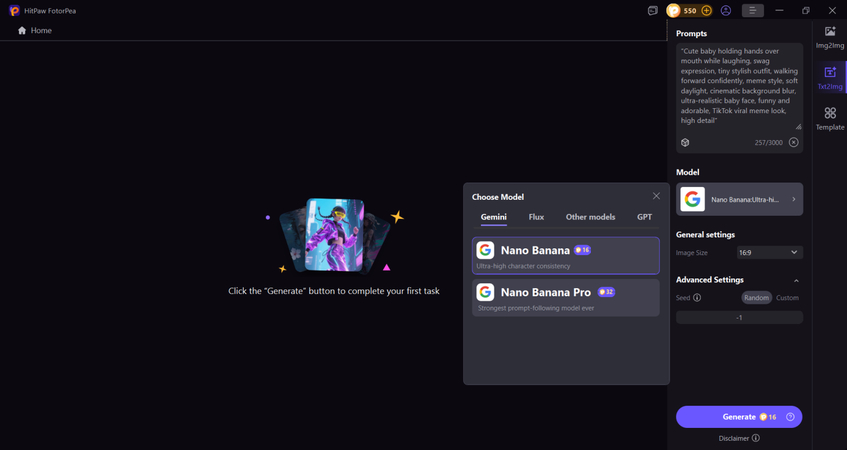Screen dimensions: 847x450
Task: Click the Generate button
Action: [739, 417]
